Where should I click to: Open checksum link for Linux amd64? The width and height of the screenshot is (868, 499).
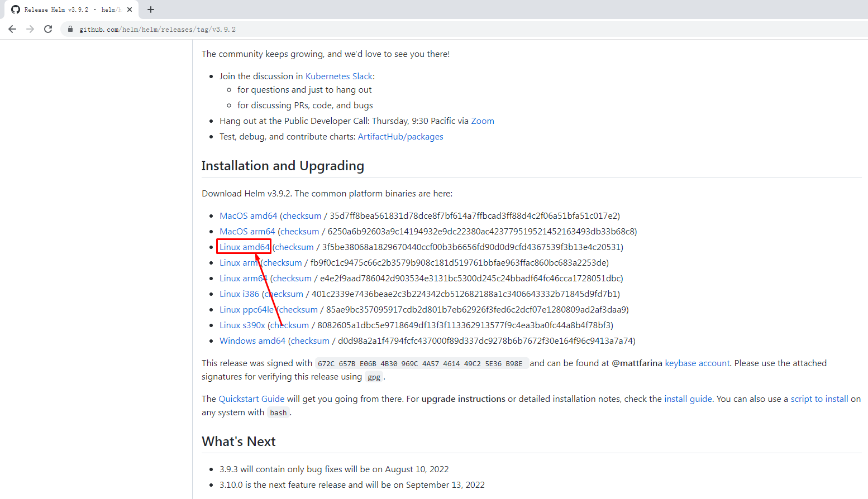click(294, 247)
